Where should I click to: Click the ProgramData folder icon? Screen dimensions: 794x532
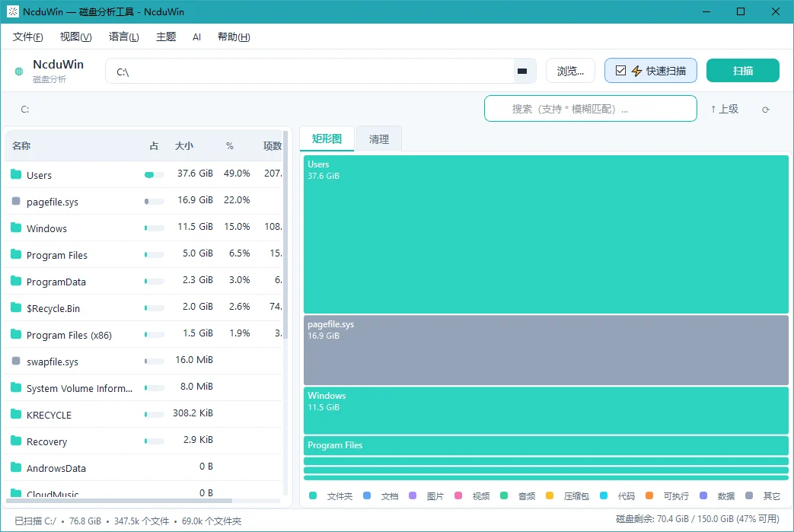(x=16, y=281)
